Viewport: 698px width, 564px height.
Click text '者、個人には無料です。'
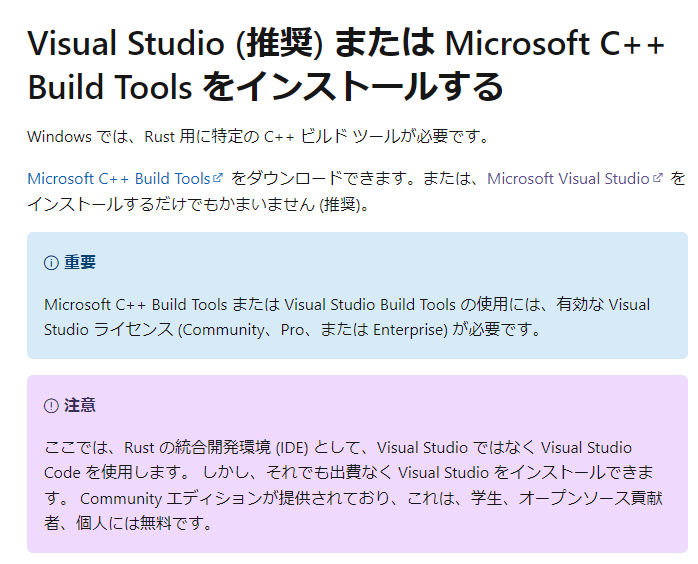point(129,523)
